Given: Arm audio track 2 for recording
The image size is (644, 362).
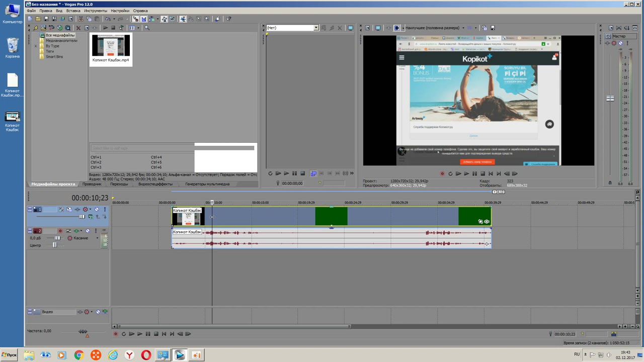Looking at the screenshot, I should 60,231.
